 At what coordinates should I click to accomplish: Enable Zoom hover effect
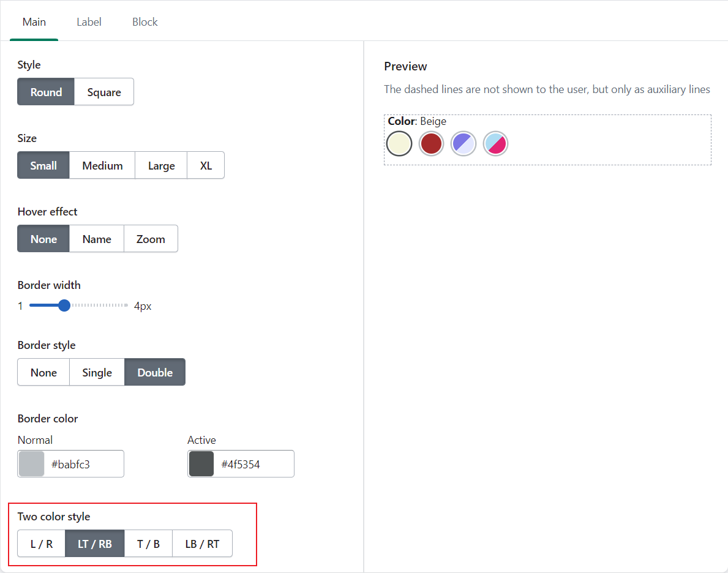point(151,239)
